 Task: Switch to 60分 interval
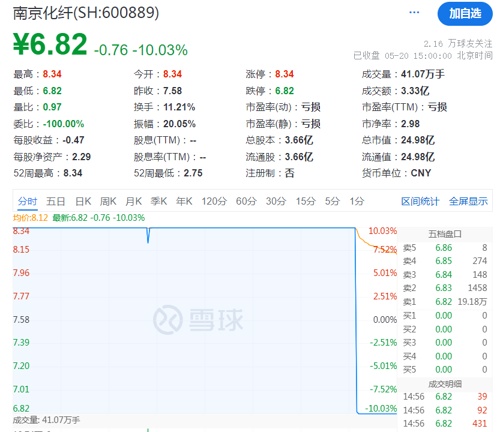[246, 201]
